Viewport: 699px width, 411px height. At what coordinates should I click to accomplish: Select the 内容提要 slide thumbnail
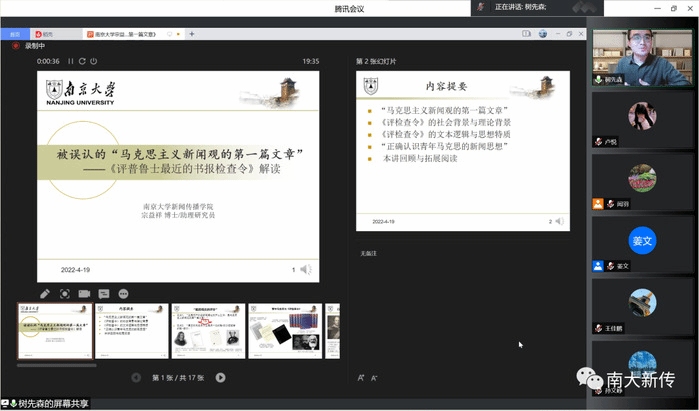130,331
